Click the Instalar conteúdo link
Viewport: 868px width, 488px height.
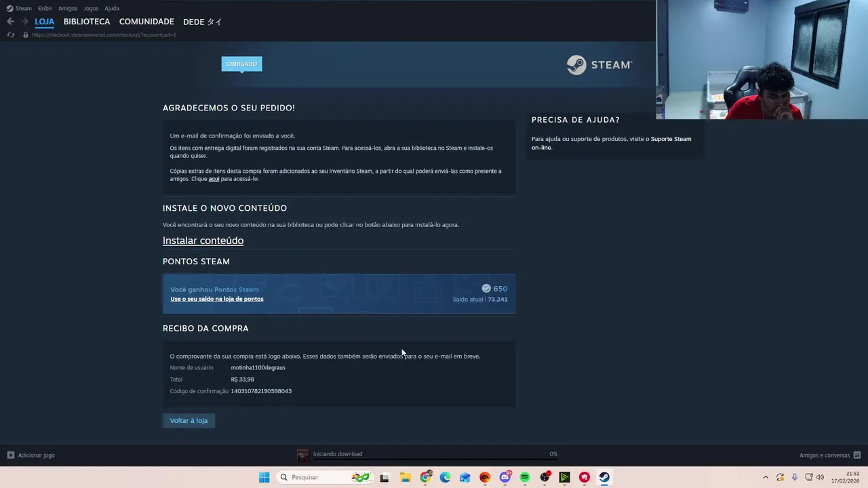(203, 241)
